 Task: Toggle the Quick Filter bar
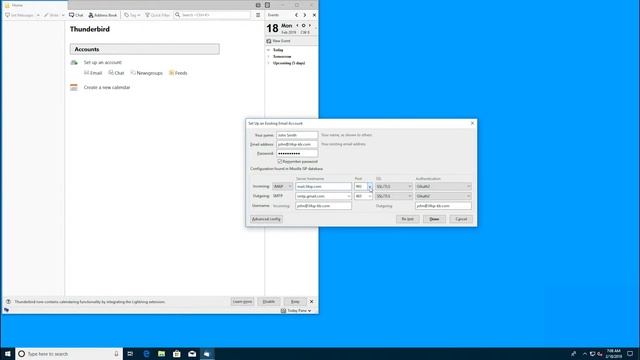[x=158, y=15]
